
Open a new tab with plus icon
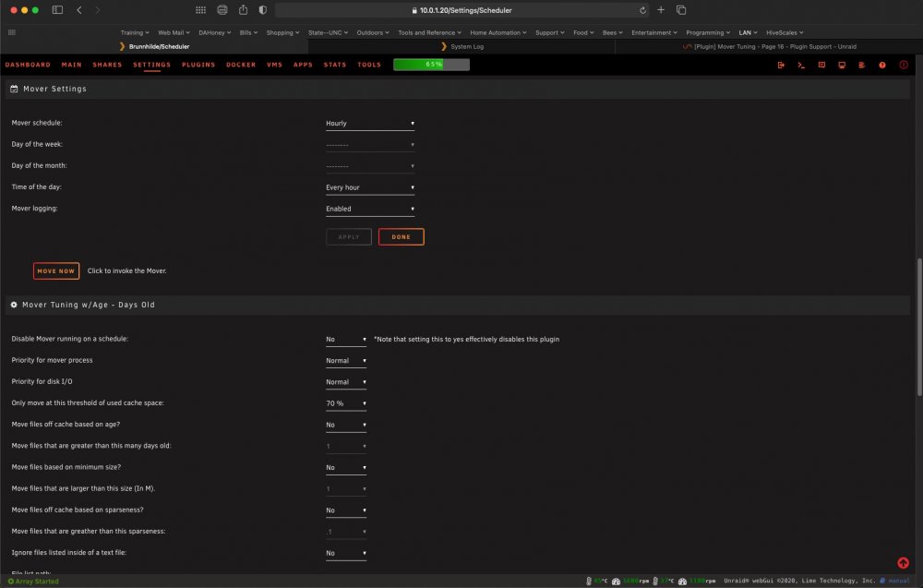661,10
